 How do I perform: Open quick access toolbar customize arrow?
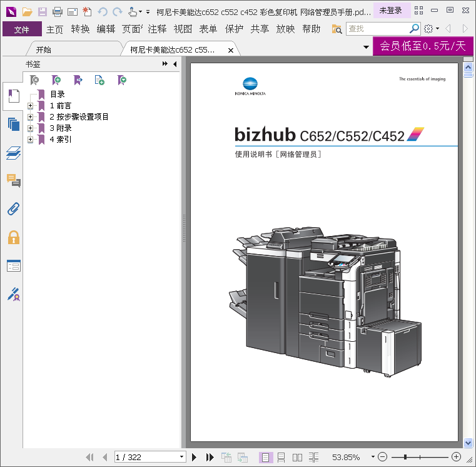[148, 12]
